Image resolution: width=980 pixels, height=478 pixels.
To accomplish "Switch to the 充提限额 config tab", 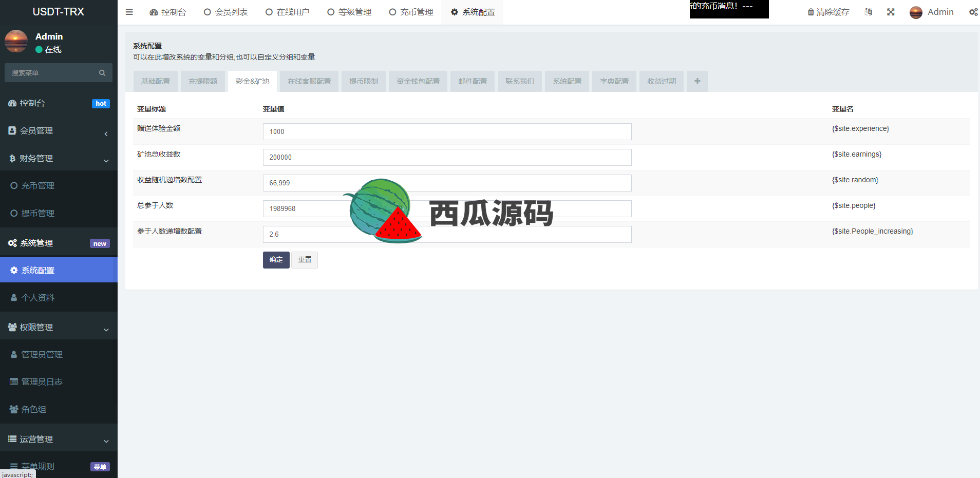I will tap(203, 81).
